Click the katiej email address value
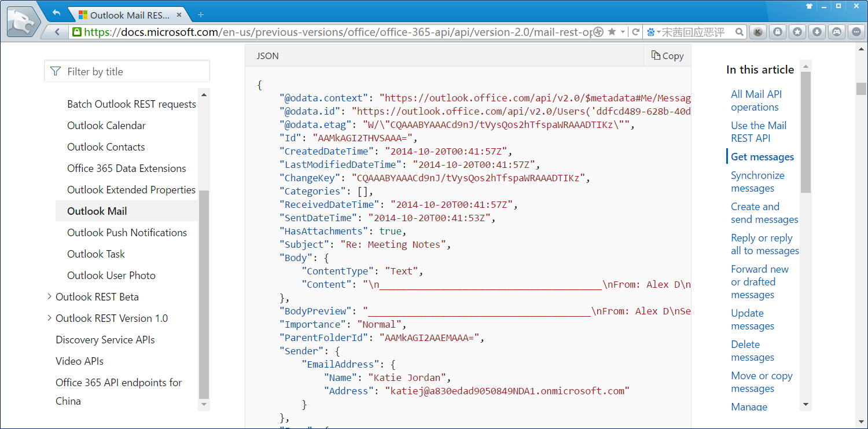The width and height of the screenshot is (868, 429). 507,391
